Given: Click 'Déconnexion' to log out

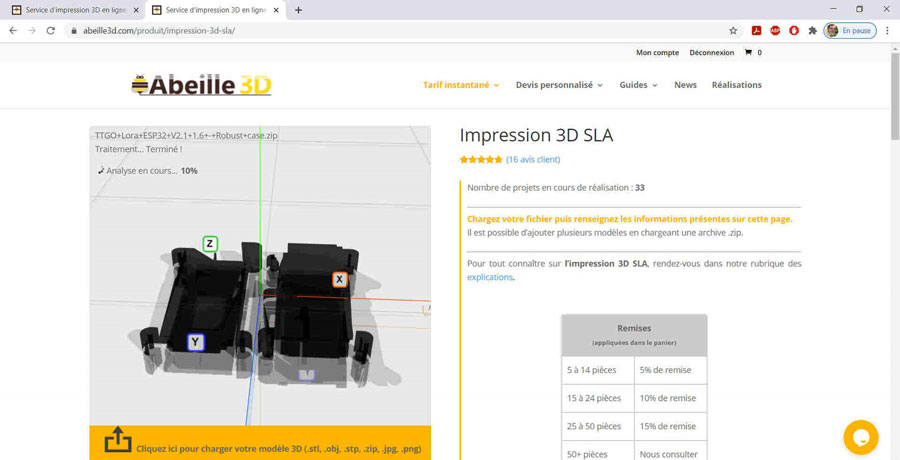Looking at the screenshot, I should (712, 52).
